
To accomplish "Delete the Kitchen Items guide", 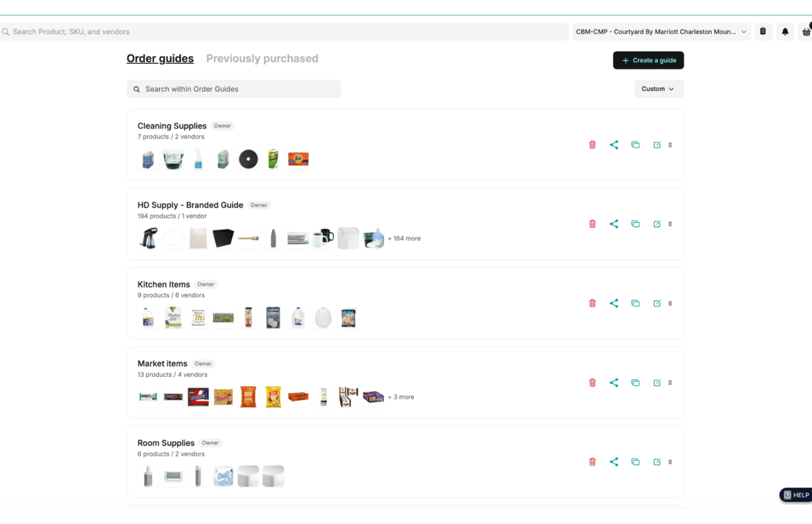I will (x=592, y=303).
